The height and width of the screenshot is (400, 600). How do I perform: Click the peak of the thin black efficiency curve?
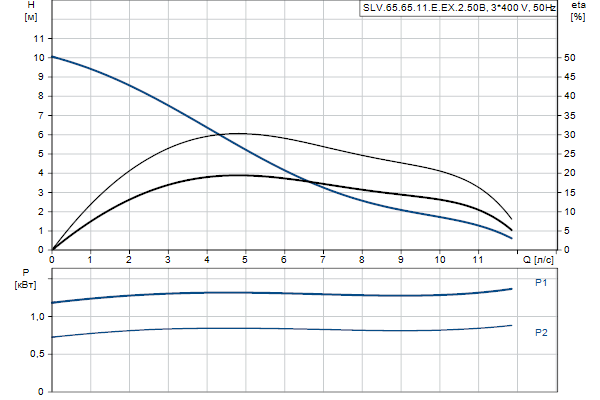pos(240,133)
